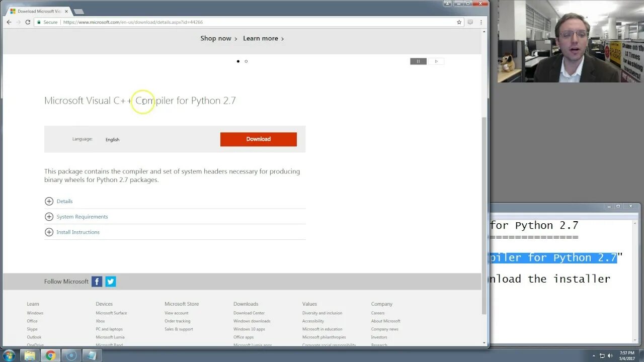Open the Skype footer link
The width and height of the screenshot is (644, 362).
click(x=32, y=329)
